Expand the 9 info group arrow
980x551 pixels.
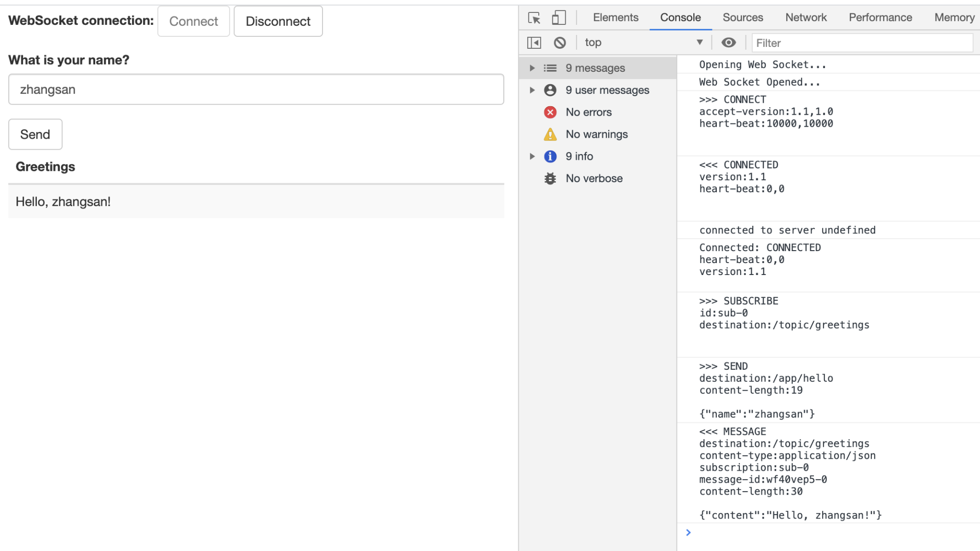tap(532, 156)
